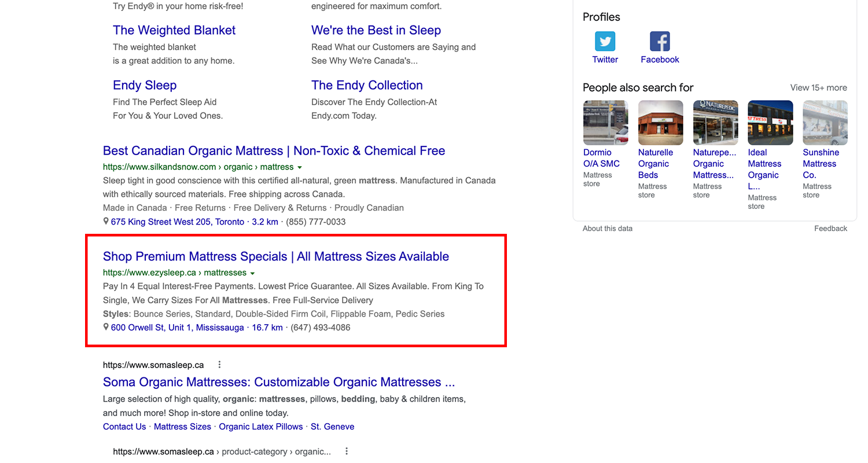868x463 pixels.
Task: Open Naturepedic Organic Mattress thumbnail image
Action: point(715,122)
